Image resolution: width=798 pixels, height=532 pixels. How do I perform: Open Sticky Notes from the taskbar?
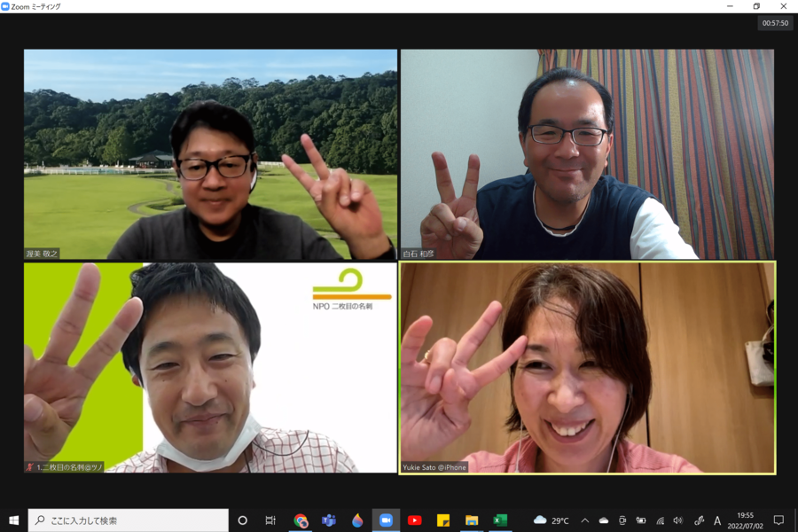click(x=442, y=520)
